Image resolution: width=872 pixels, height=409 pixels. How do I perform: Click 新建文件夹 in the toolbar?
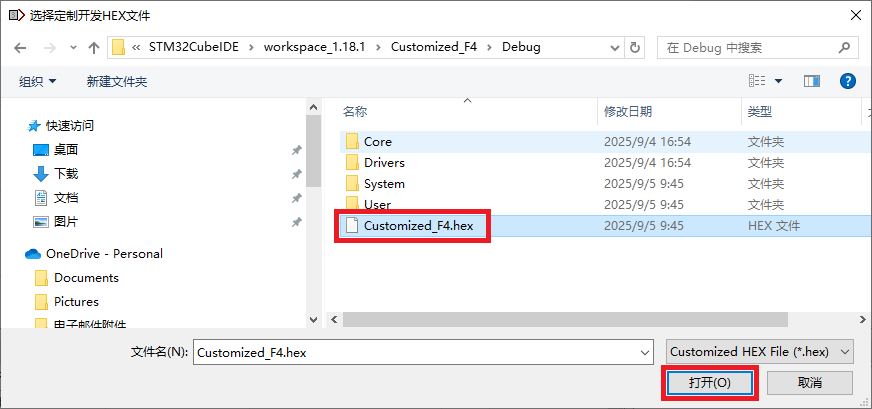[x=117, y=81]
